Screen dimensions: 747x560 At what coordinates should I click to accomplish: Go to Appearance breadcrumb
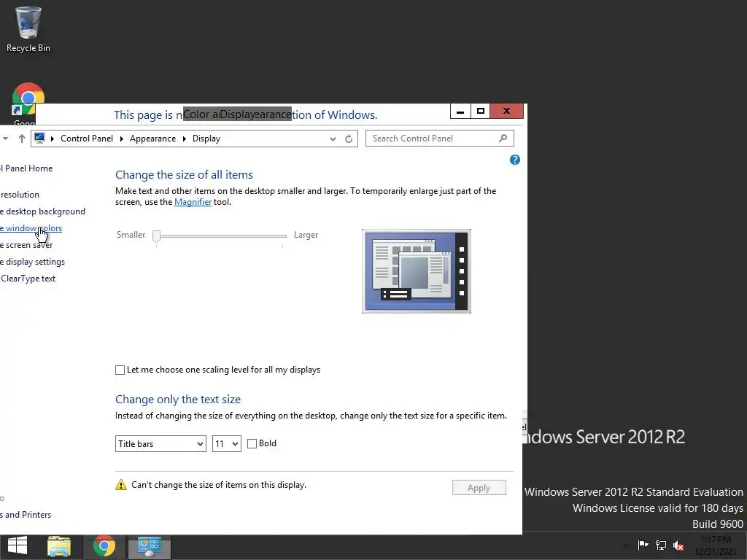pyautogui.click(x=152, y=139)
